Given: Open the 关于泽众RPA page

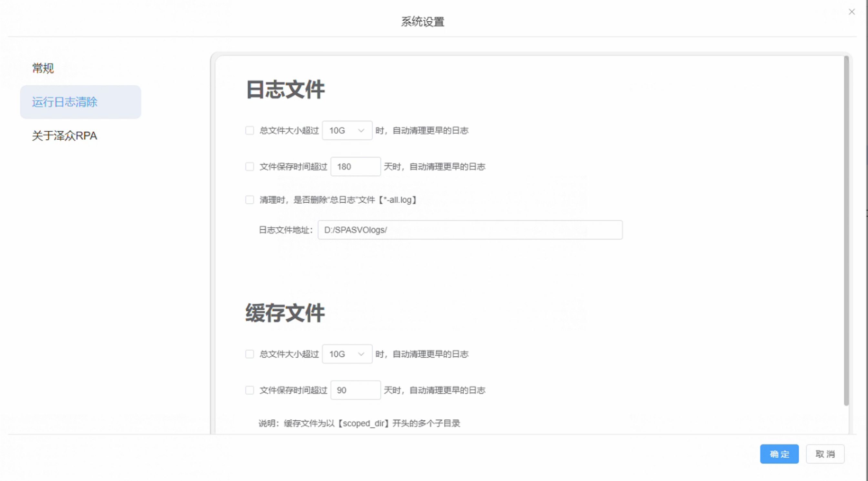Looking at the screenshot, I should point(64,136).
